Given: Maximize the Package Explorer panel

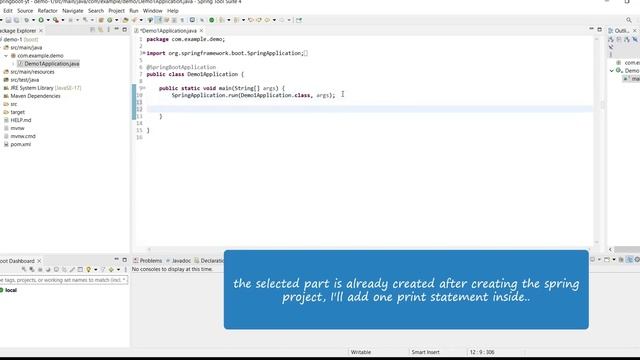Looking at the screenshot, I should pyautogui.click(x=124, y=29).
